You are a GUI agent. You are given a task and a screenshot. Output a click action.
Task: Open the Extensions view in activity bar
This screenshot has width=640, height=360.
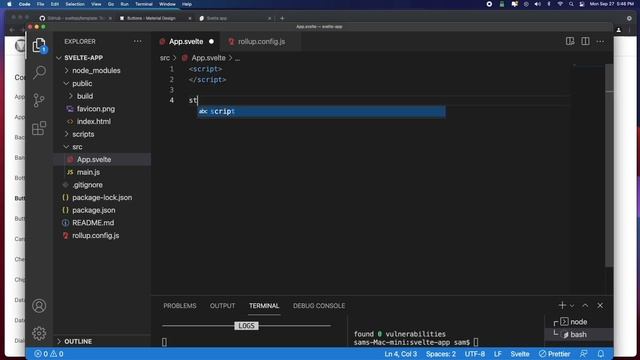[x=39, y=128]
